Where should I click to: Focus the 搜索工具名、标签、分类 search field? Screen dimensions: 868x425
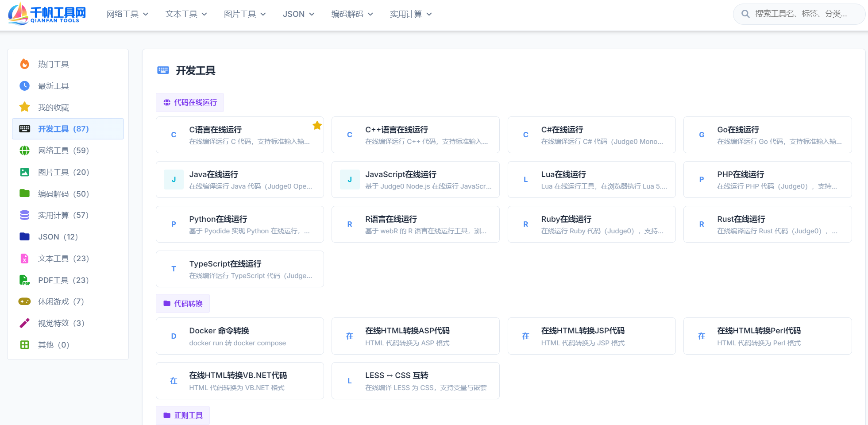799,14
